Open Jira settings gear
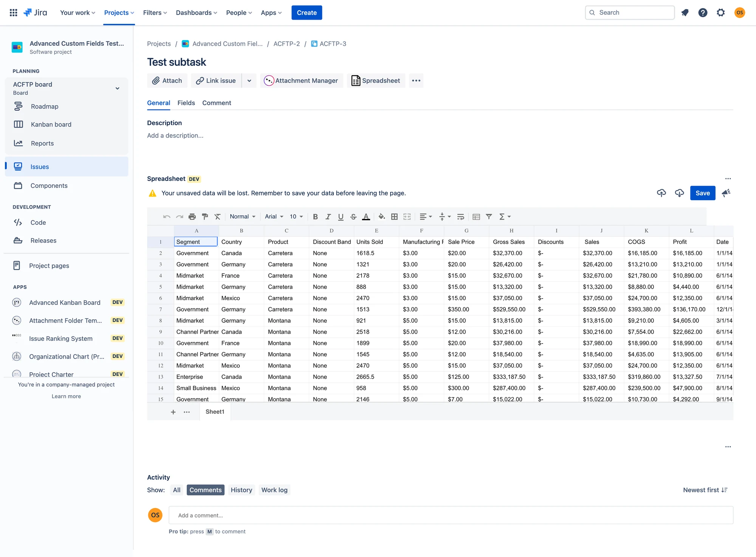This screenshot has height=557, width=756. click(x=721, y=12)
